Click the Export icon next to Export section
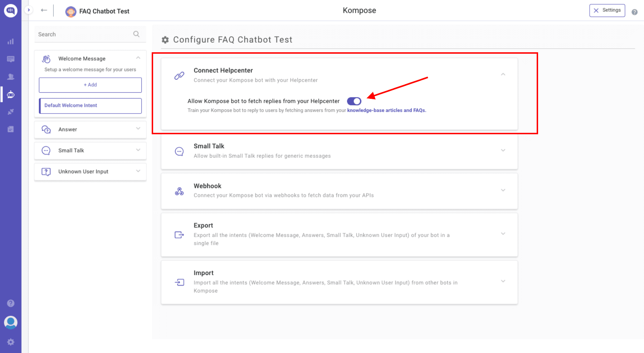Image resolution: width=644 pixels, height=353 pixels. [179, 234]
